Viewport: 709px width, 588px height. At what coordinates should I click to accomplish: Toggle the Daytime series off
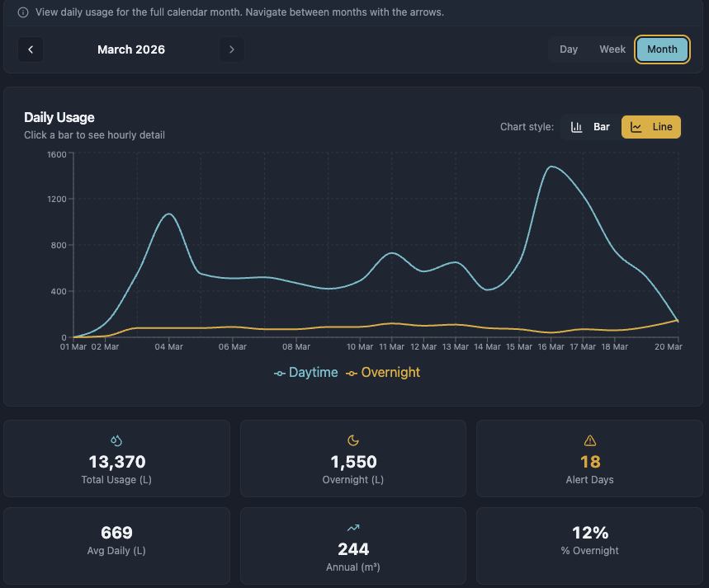click(x=305, y=373)
